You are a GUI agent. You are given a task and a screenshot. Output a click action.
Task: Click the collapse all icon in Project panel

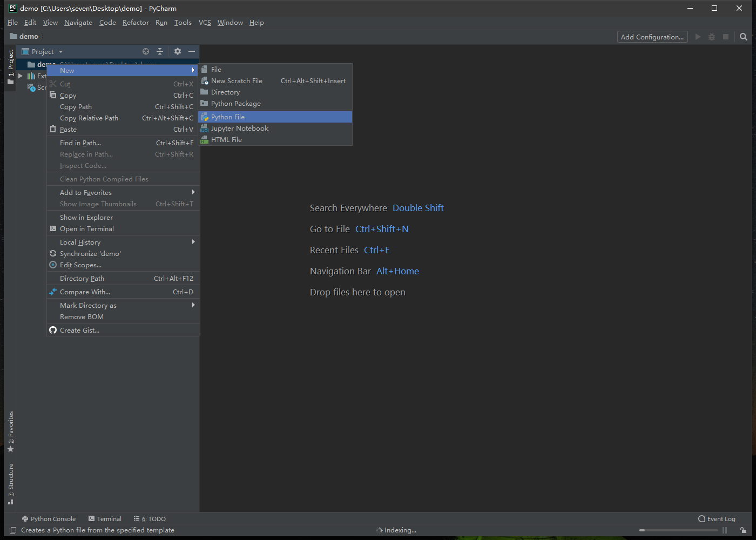point(160,51)
